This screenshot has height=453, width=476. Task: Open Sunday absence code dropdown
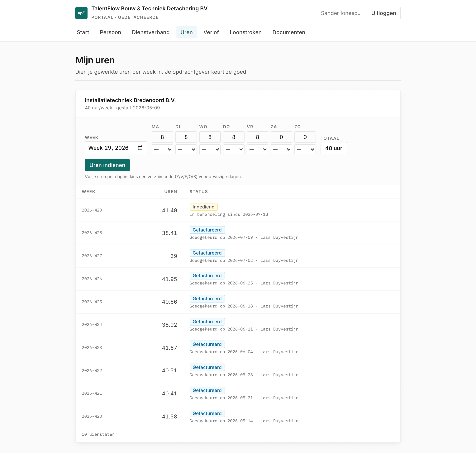[x=305, y=149]
